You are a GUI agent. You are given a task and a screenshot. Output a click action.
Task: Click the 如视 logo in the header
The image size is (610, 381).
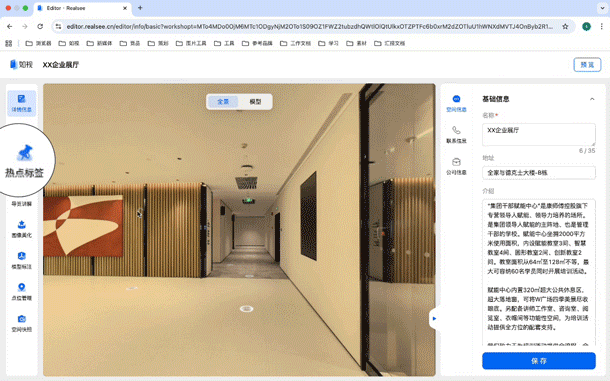click(21, 65)
